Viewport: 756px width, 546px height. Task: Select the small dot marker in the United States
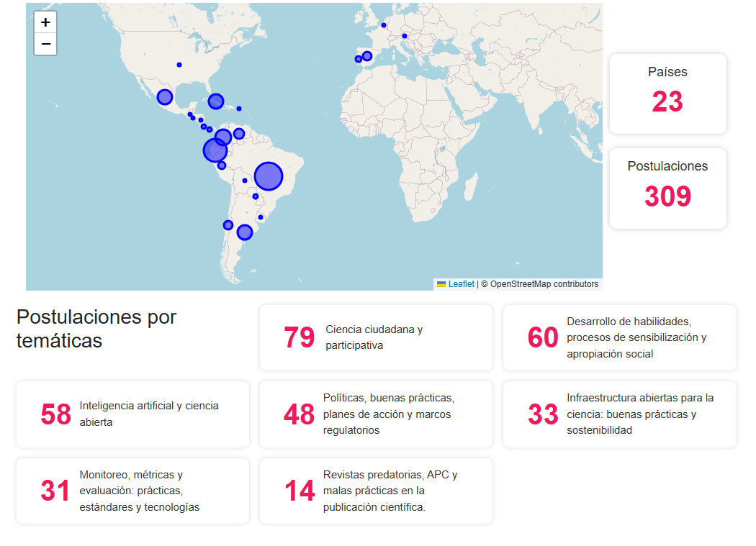179,65
